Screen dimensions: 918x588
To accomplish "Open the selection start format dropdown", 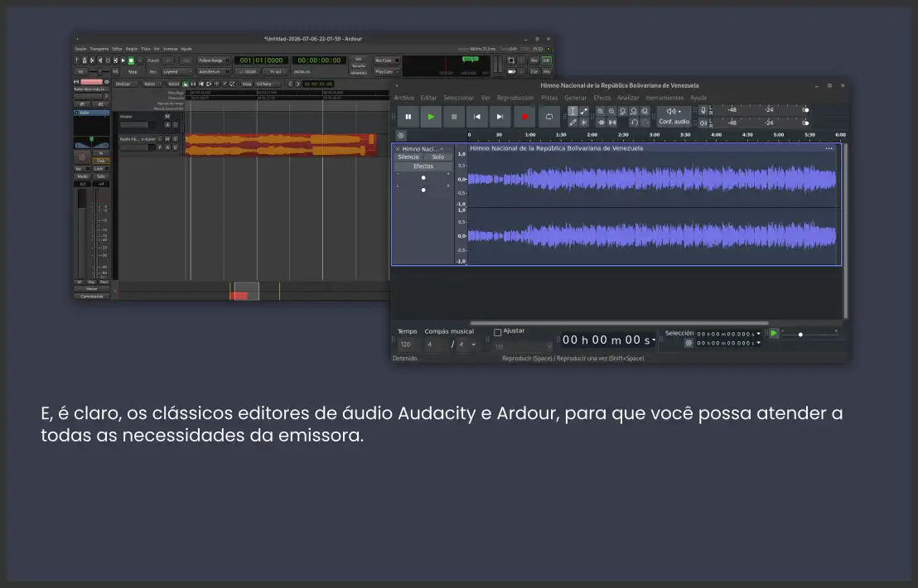I will (759, 334).
